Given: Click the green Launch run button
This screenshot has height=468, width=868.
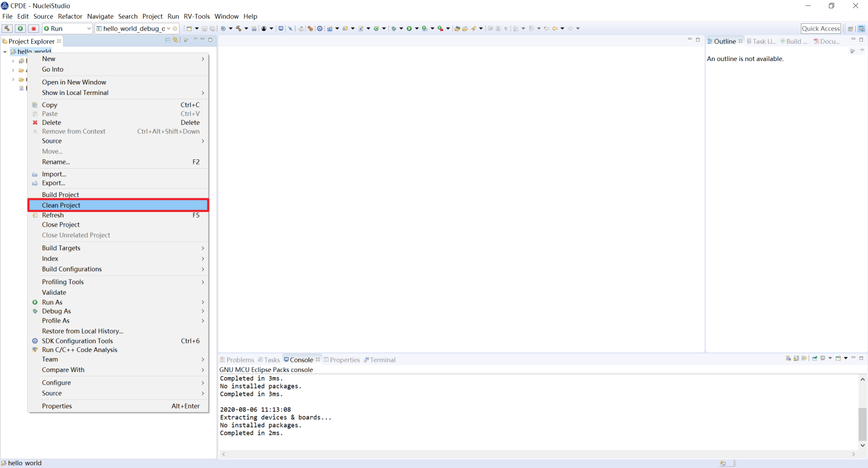Looking at the screenshot, I should pos(21,28).
